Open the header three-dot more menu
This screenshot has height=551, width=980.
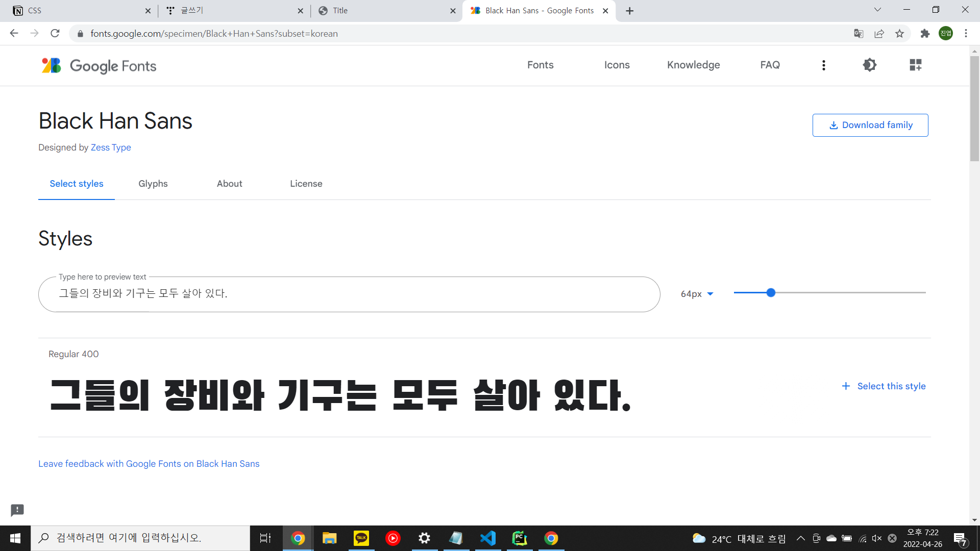[x=824, y=65]
